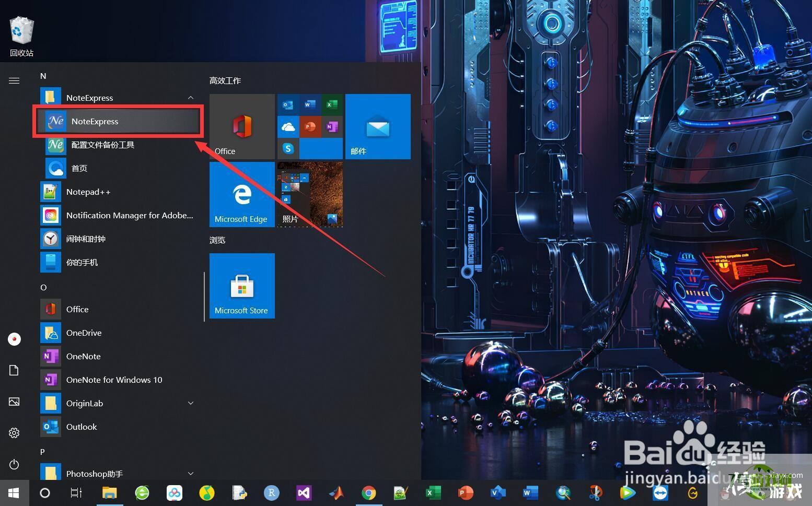This screenshot has width=812, height=506.
Task: Open Cortana search circle on taskbar
Action: click(45, 492)
